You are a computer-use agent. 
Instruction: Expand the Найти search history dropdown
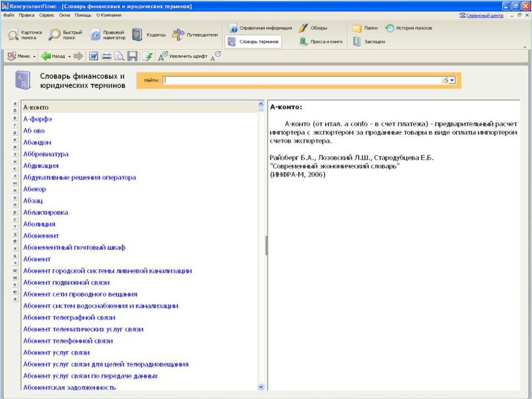[452, 80]
